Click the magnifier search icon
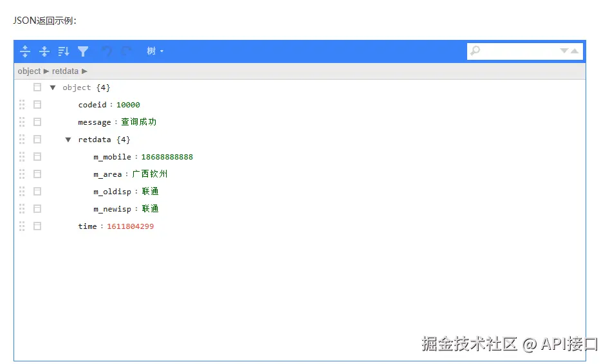The height and width of the screenshot is (364, 610). click(475, 51)
